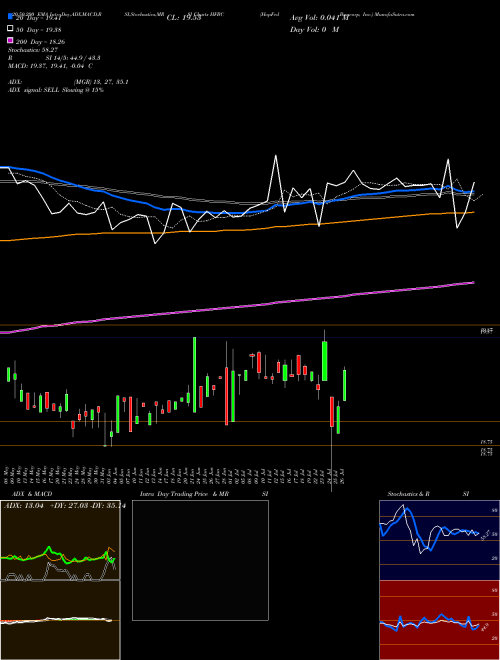This screenshot has height=660, width=500.
Task: Click the 'Avg Vol: 0.041 M' text
Action: [319, 18]
